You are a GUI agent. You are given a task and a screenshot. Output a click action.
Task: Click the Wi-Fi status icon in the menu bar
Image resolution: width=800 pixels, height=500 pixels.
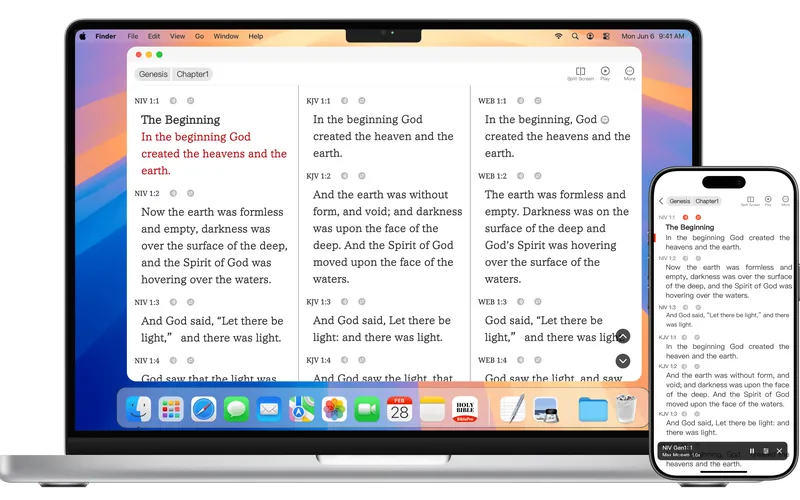pos(559,36)
